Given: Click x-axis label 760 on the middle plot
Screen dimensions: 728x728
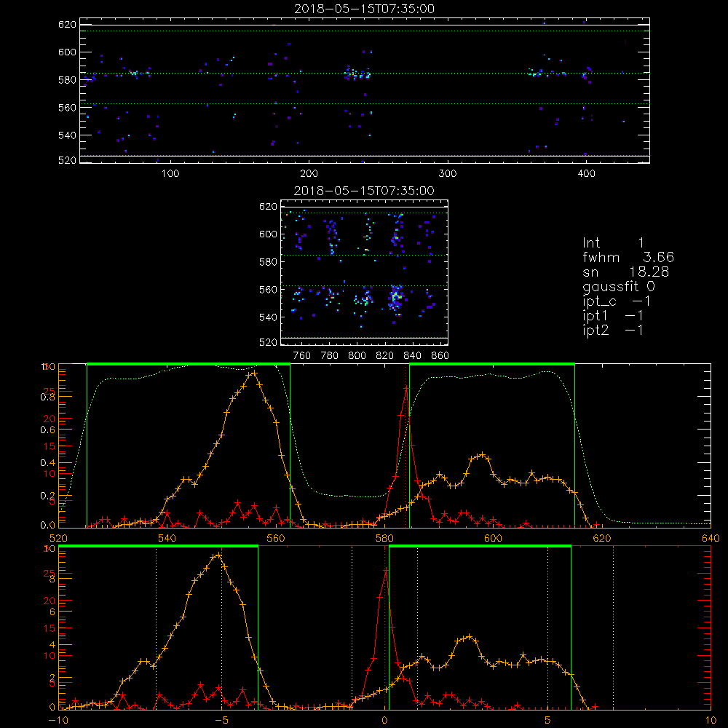Looking at the screenshot, I should point(302,356).
